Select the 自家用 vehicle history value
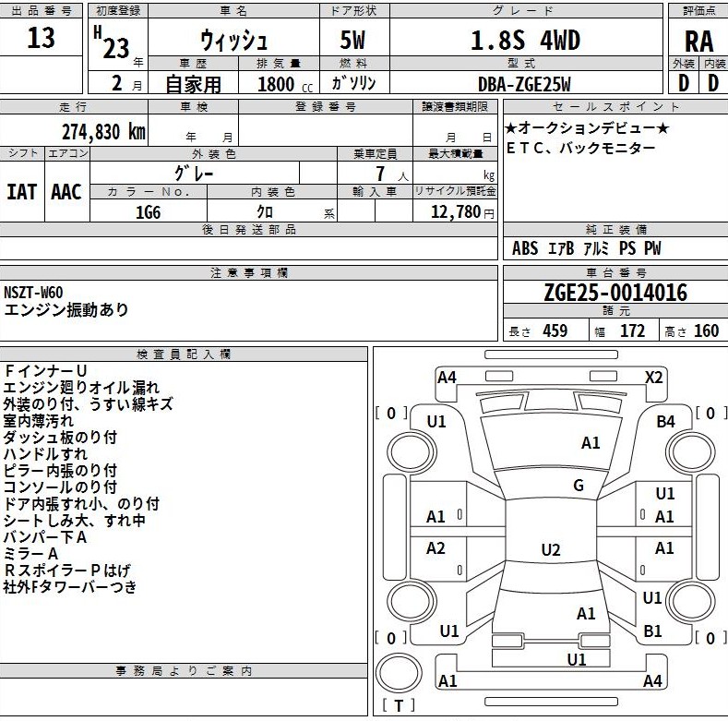 tap(193, 84)
